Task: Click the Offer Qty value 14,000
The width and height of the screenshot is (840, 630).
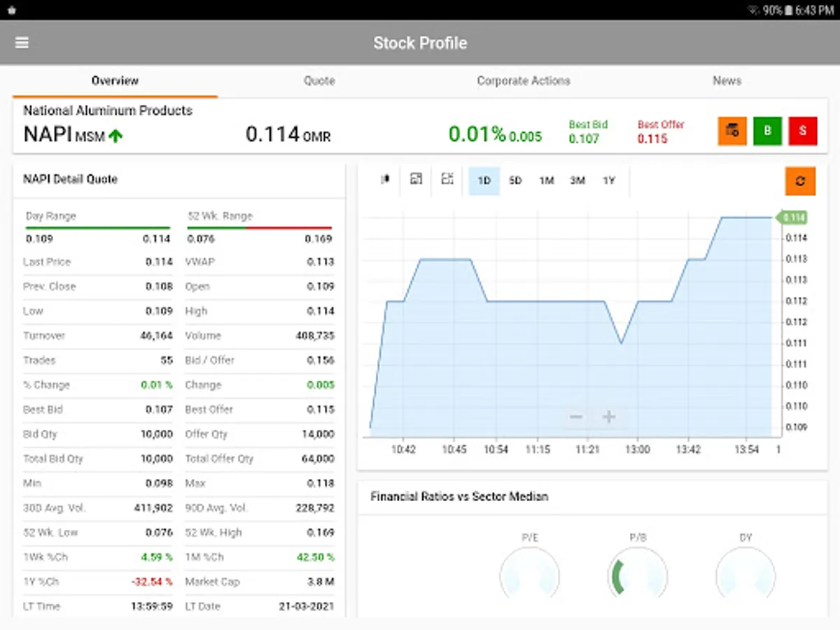Action: coord(318,434)
